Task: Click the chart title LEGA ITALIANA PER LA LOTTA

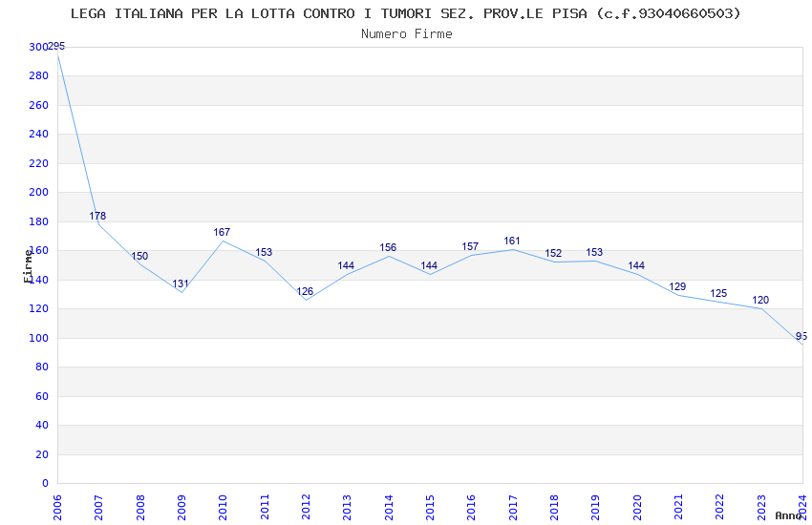Action: (405, 13)
